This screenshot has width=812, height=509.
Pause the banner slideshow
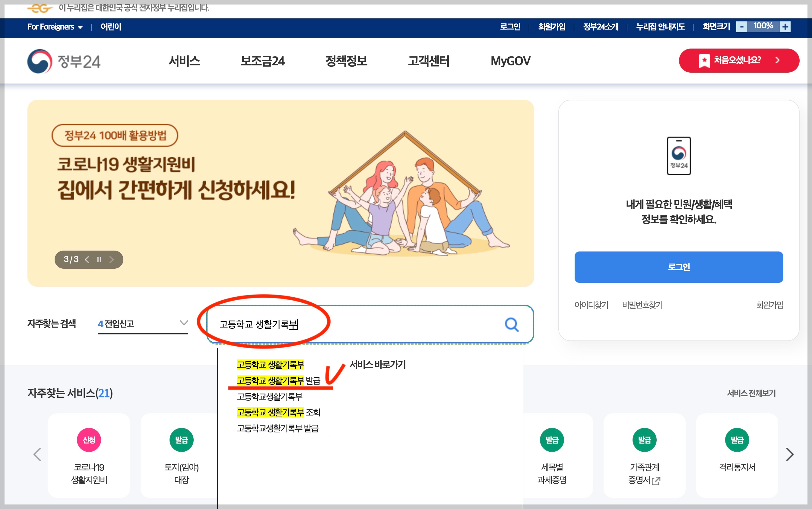(x=99, y=260)
